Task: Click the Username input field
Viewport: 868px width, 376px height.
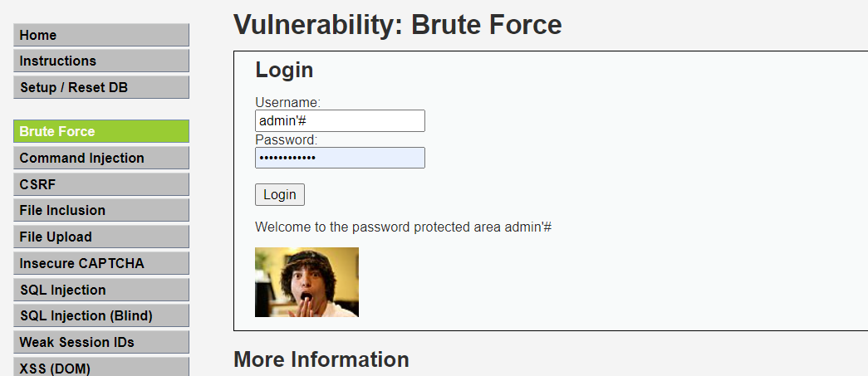Action: point(340,121)
